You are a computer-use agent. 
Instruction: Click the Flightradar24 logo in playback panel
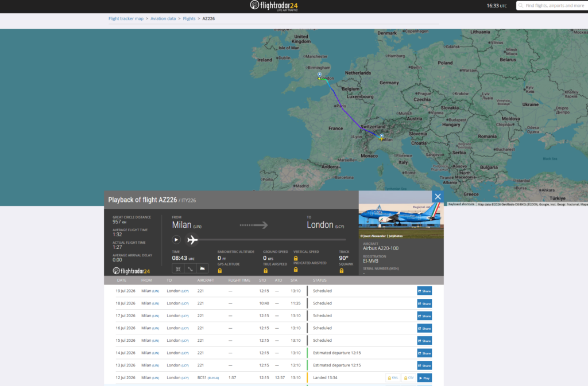point(131,271)
